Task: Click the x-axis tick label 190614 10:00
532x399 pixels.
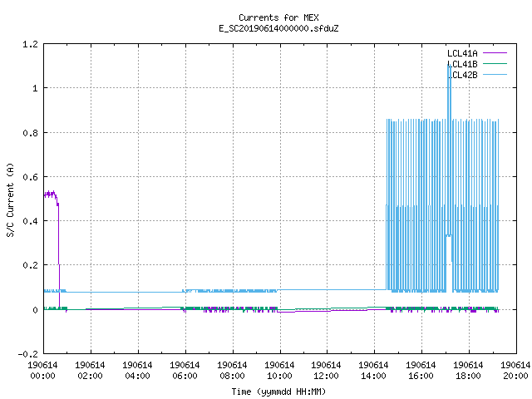Action: [x=279, y=370]
